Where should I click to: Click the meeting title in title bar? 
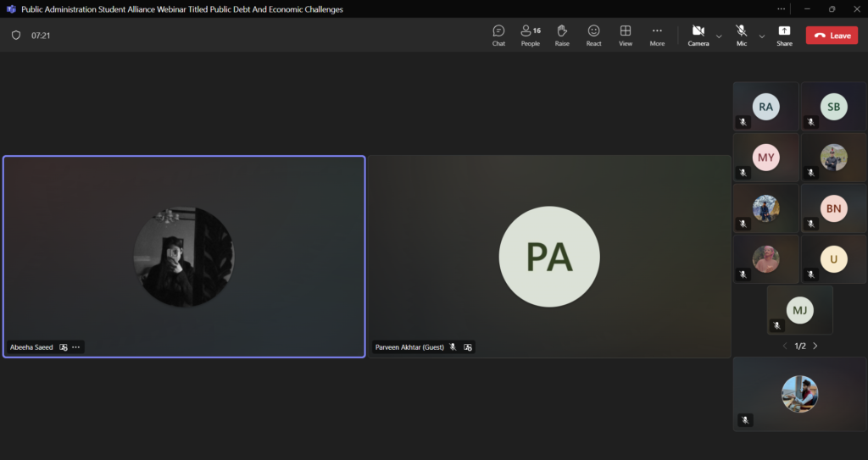182,9
